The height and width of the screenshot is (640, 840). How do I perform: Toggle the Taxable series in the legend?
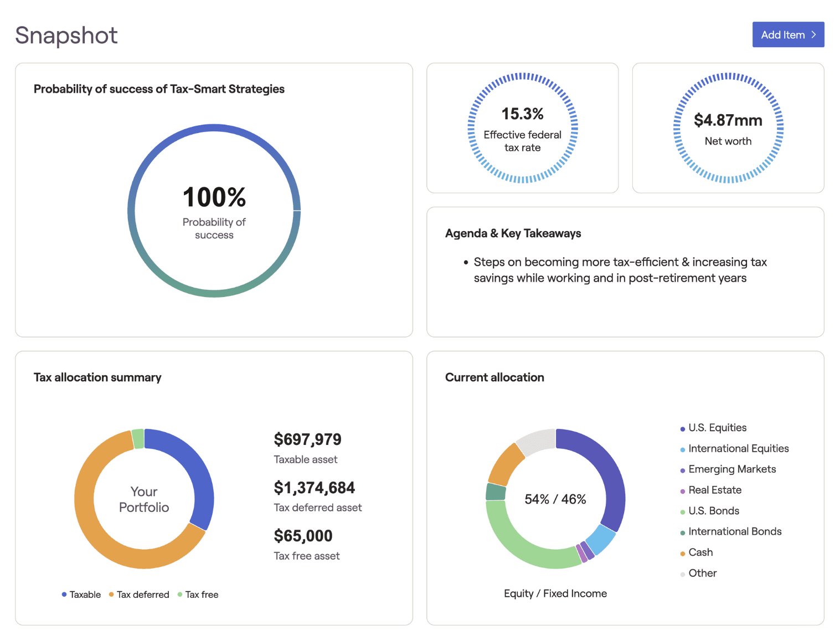[64, 595]
